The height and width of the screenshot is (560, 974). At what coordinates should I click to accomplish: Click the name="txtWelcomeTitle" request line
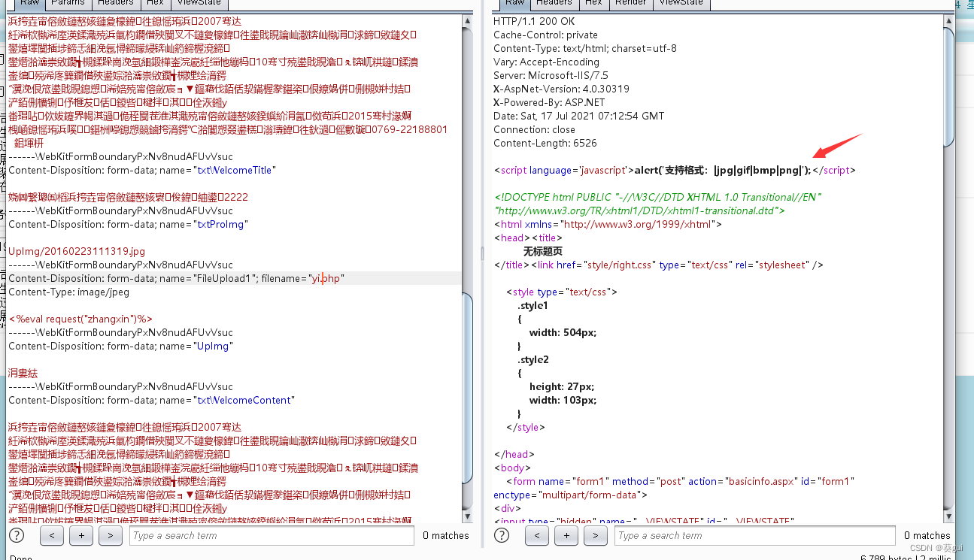coord(142,170)
